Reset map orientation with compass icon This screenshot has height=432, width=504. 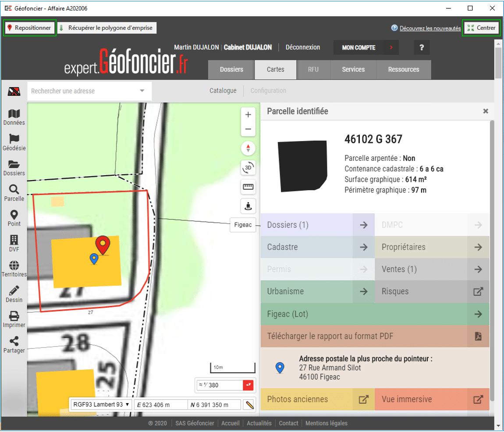pyautogui.click(x=248, y=148)
